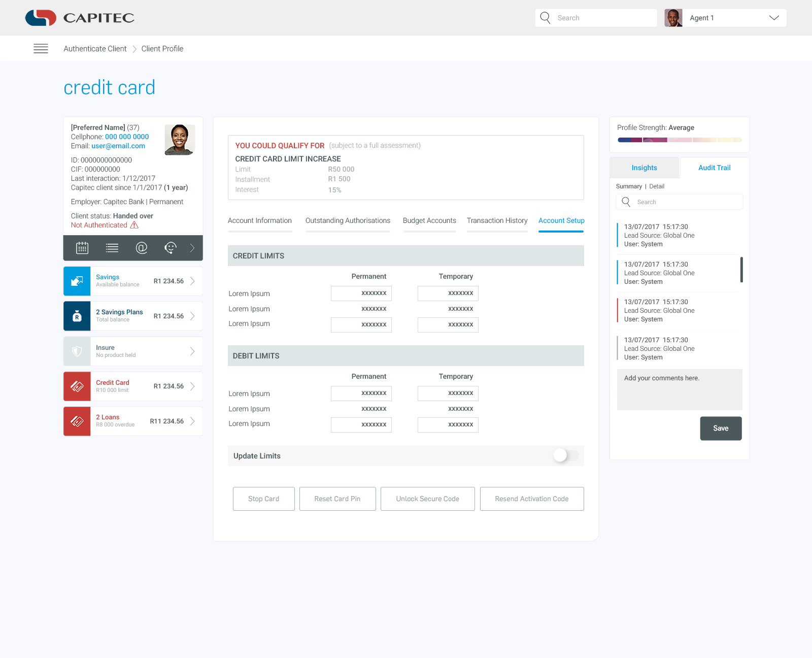Image resolution: width=812 pixels, height=658 pixels.
Task: Open the Outstanding Authorisations tab
Action: tap(348, 221)
